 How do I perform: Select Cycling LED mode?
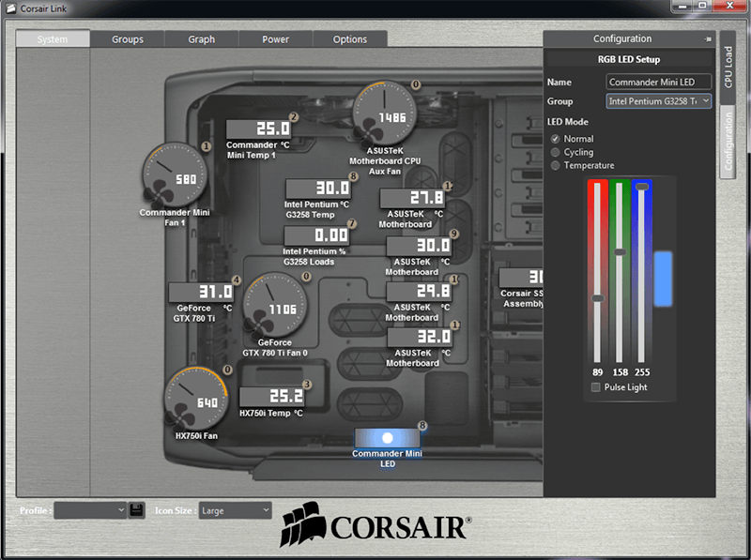[x=555, y=152]
